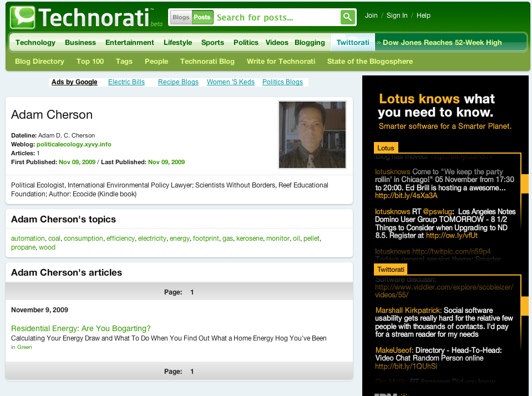Open the Tags page
This screenshot has height=396, width=532.
(124, 62)
